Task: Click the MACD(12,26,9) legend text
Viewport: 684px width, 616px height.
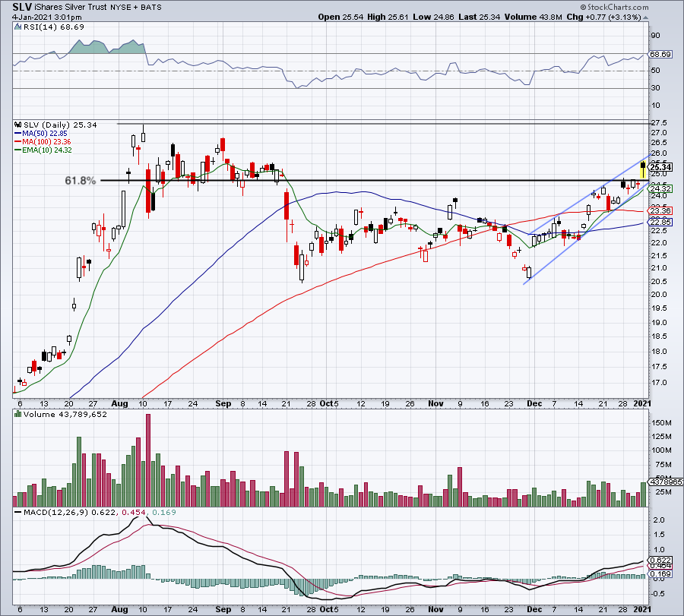Action: pos(55,512)
